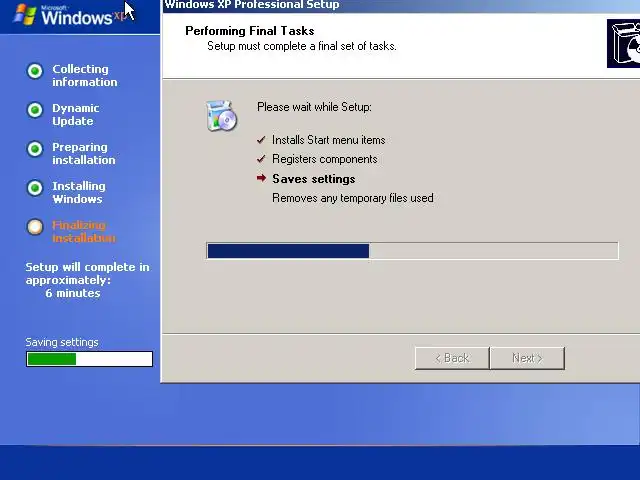Click the Preparing installation step label
640x480 pixels.
pyautogui.click(x=84, y=153)
